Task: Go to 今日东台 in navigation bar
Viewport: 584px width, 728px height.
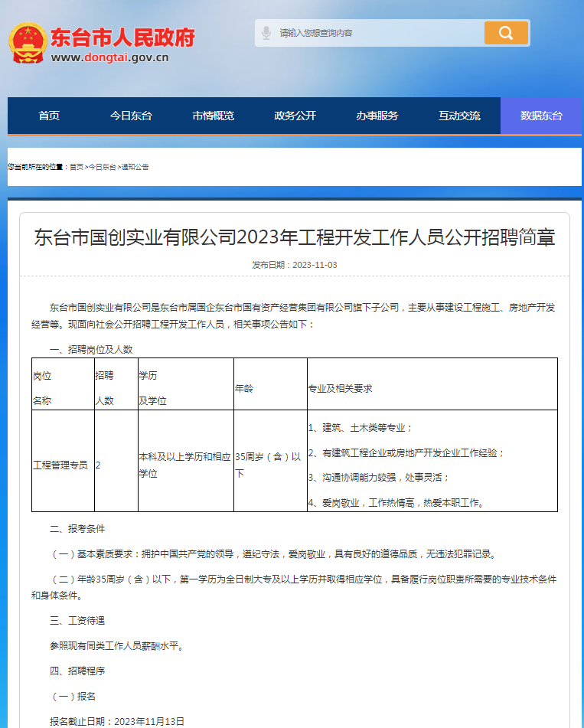Action: click(131, 116)
